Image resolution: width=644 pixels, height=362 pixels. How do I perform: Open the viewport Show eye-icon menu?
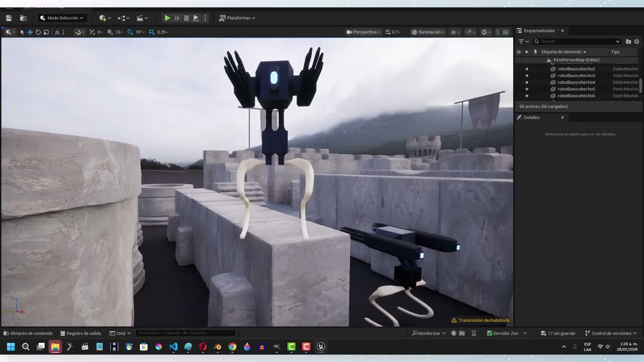(455, 32)
